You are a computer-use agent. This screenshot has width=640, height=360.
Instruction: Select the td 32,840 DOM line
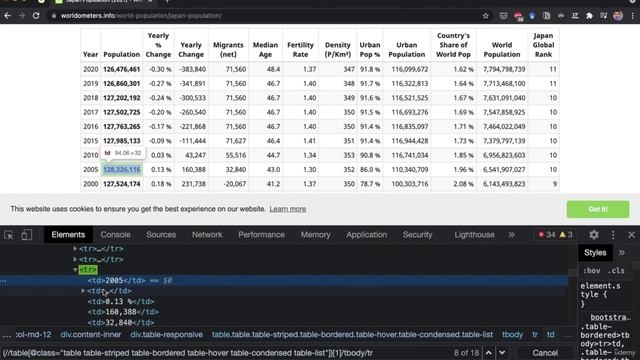(121, 322)
